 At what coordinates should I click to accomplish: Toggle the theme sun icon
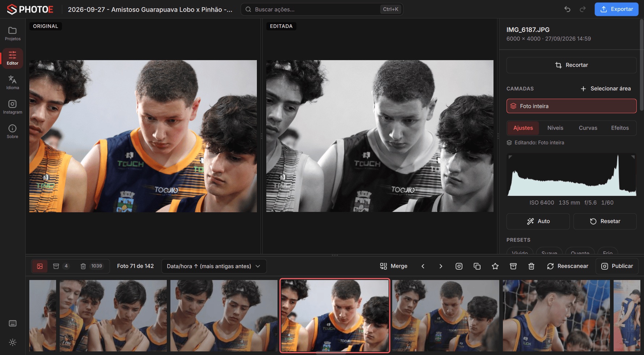click(x=13, y=342)
